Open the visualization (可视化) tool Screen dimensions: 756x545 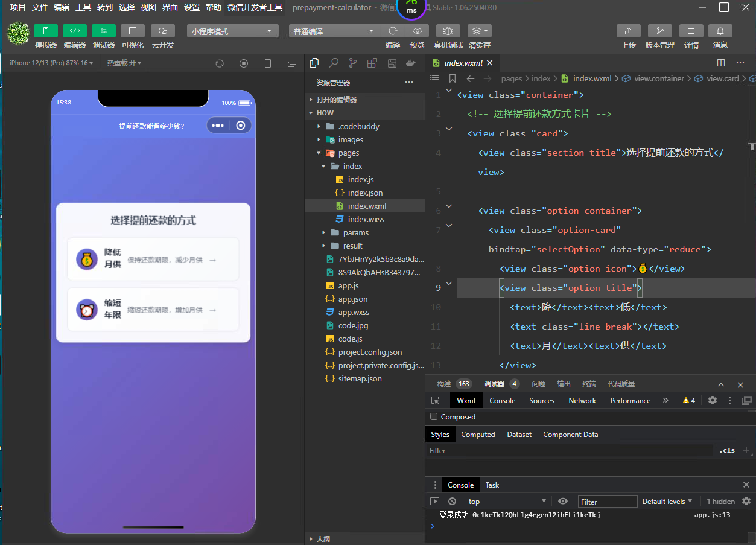click(x=133, y=31)
